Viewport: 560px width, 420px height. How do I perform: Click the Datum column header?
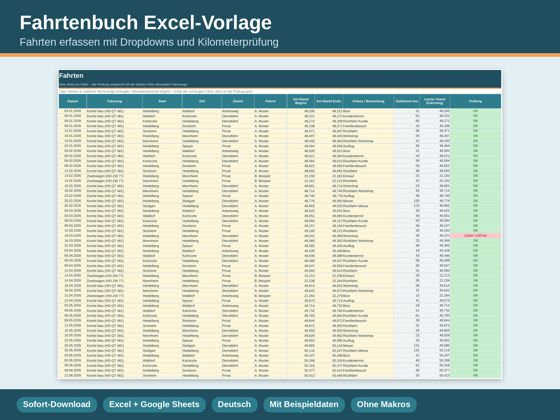pyautogui.click(x=72, y=101)
